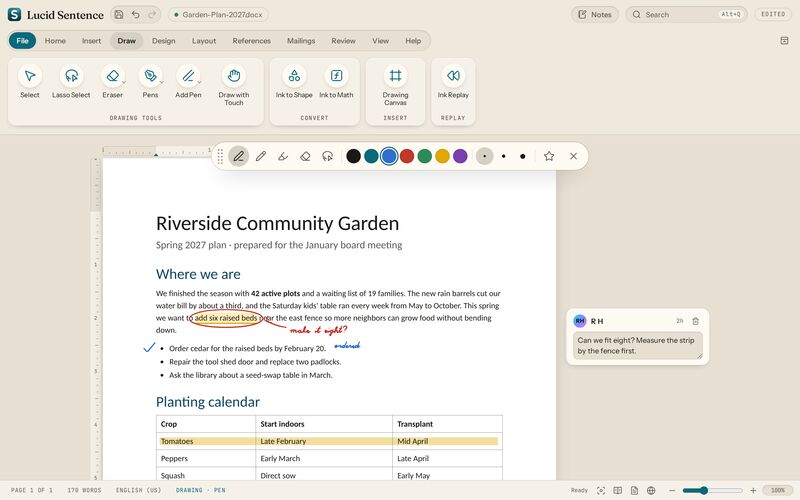The height and width of the screenshot is (500, 800).
Task: Open the Review tab
Action: (343, 41)
